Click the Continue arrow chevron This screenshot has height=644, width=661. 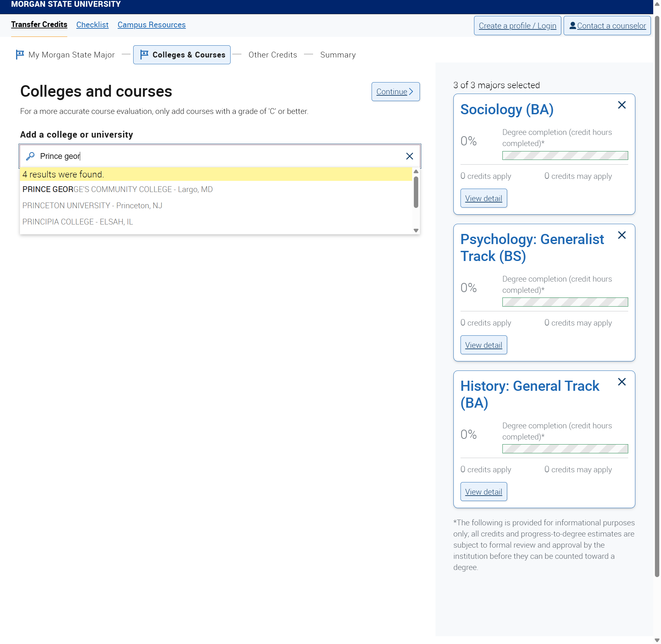click(x=411, y=92)
